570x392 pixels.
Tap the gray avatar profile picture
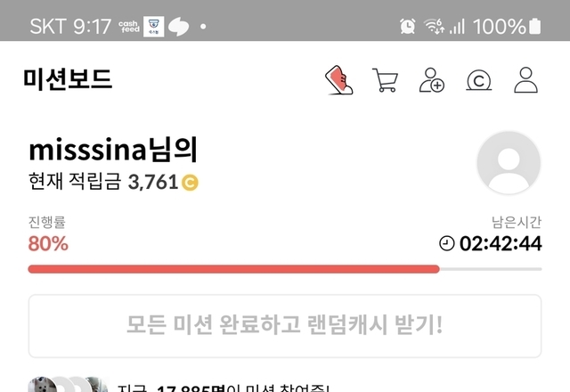click(x=509, y=162)
